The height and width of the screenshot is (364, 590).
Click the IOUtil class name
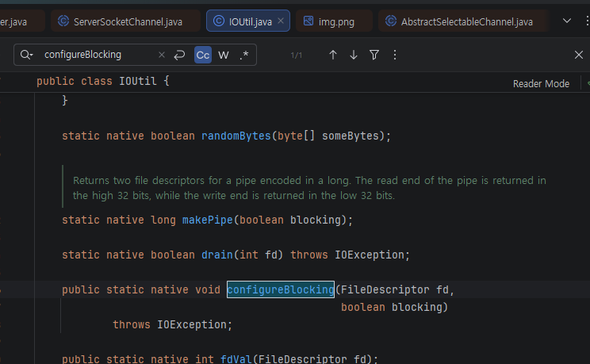click(138, 82)
